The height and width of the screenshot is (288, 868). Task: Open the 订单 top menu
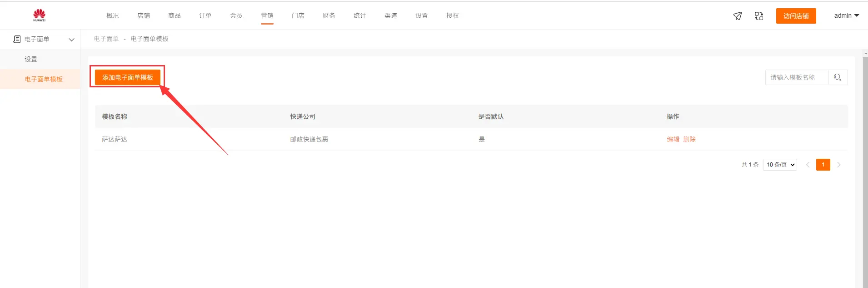tap(205, 15)
